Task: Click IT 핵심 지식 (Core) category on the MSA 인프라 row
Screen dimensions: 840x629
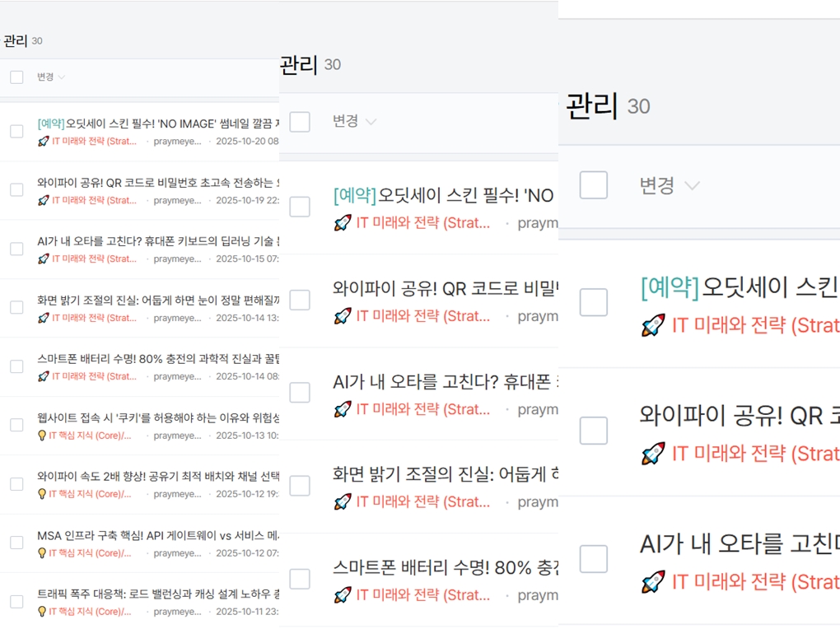Action: (x=90, y=553)
